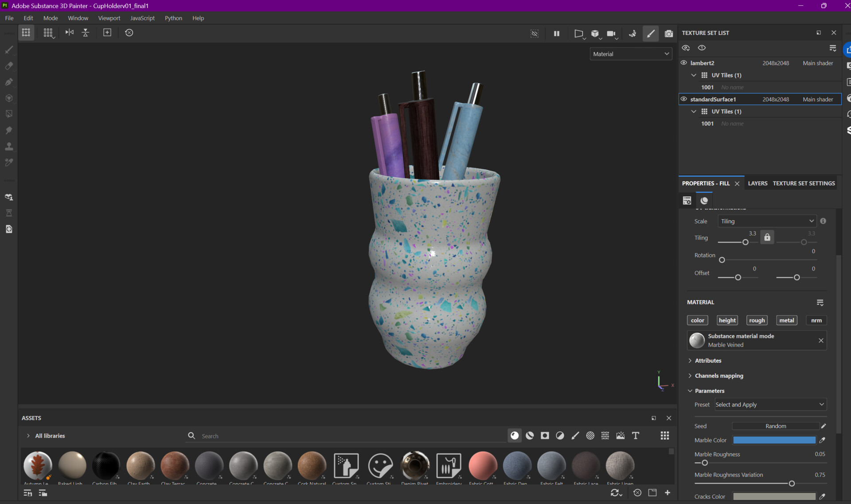Open the JavaScript menu
Viewport: 851px width, 504px height.
tap(142, 18)
